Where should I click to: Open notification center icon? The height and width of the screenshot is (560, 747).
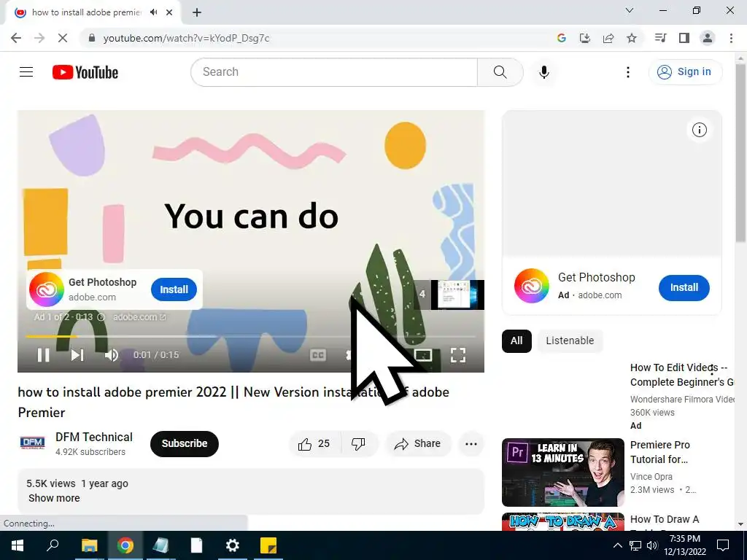point(723,545)
